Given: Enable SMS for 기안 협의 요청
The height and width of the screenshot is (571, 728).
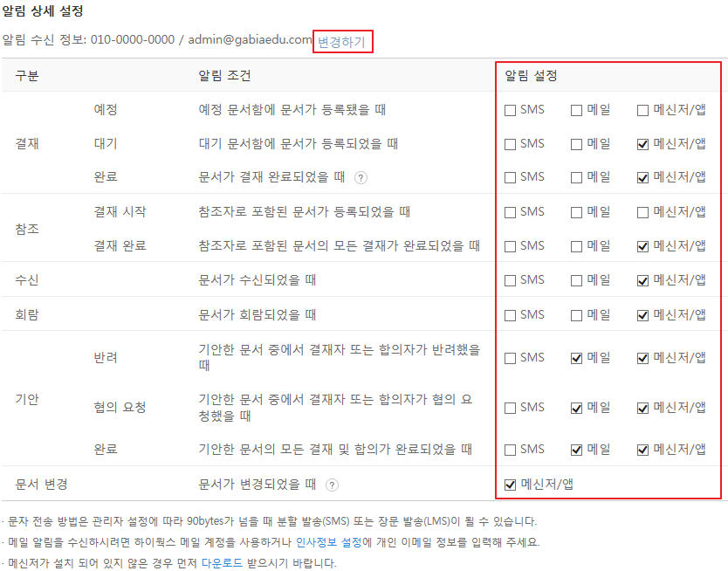Looking at the screenshot, I should [510, 407].
